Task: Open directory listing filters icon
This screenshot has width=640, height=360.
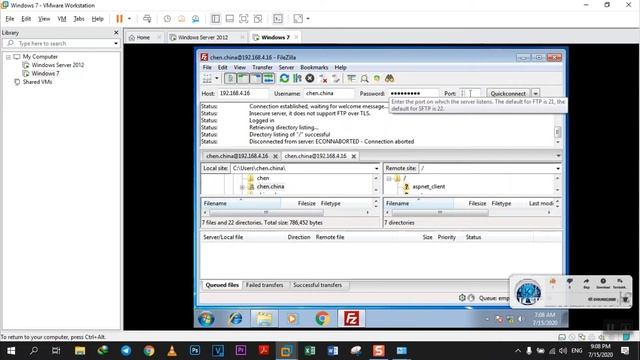Action: pyautogui.click(x=351, y=78)
